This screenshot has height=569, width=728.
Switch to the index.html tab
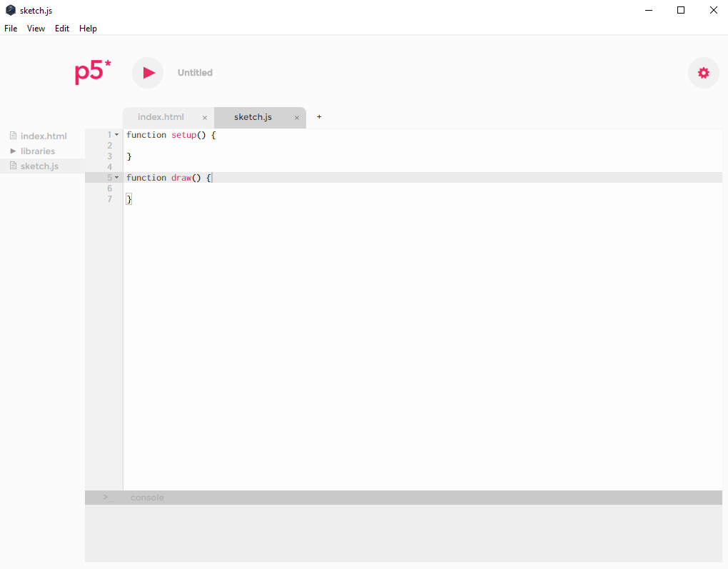coord(161,117)
